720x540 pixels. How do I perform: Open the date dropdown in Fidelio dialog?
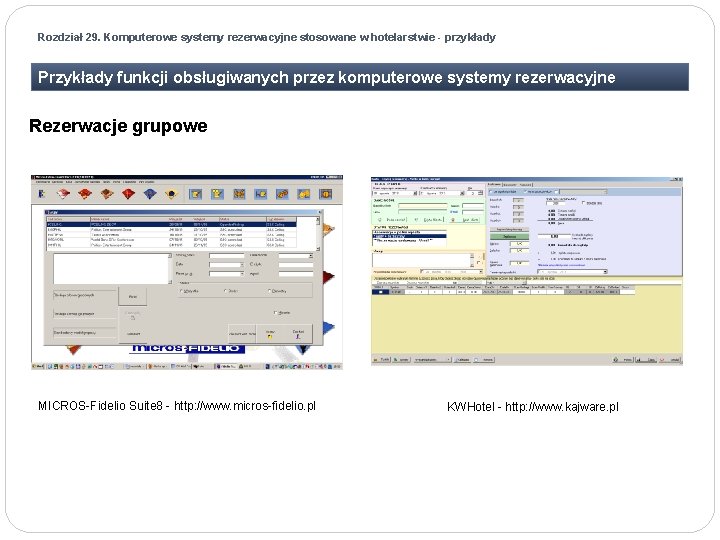tap(242, 265)
